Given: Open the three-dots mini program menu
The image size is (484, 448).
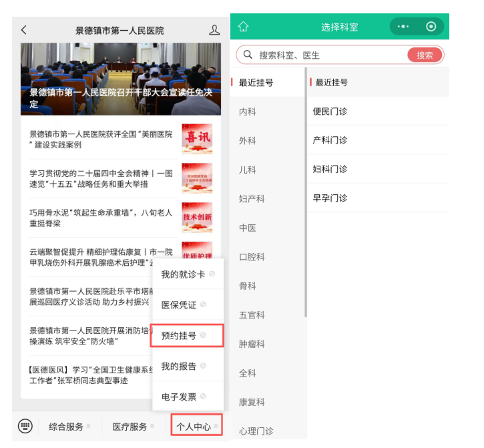Looking at the screenshot, I should (403, 27).
